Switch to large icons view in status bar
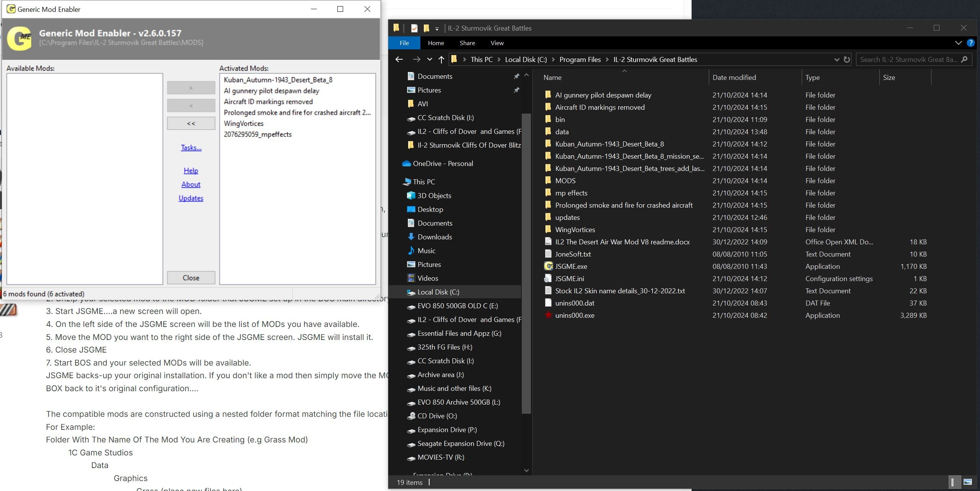The height and width of the screenshot is (491, 980). click(968, 482)
